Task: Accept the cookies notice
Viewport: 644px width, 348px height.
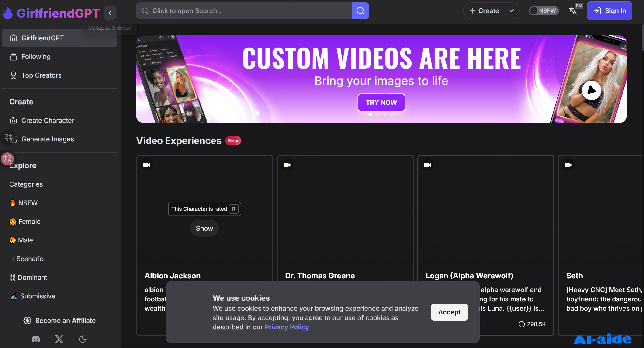Action: (449, 312)
